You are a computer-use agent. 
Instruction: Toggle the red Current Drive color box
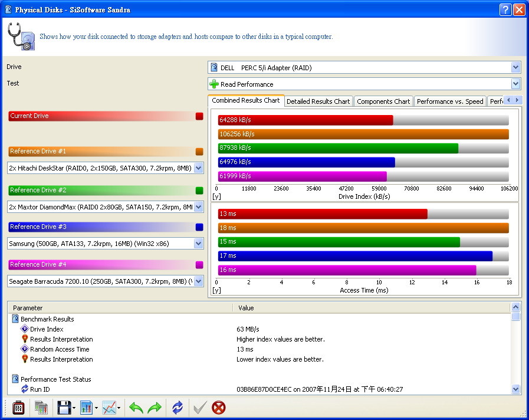click(199, 116)
